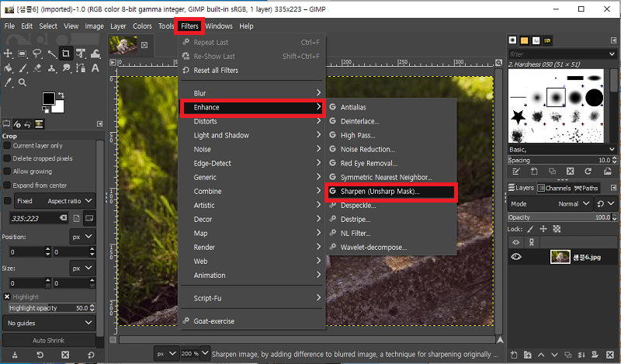Toggle Delete cropped pixels checkbox

click(x=7, y=158)
